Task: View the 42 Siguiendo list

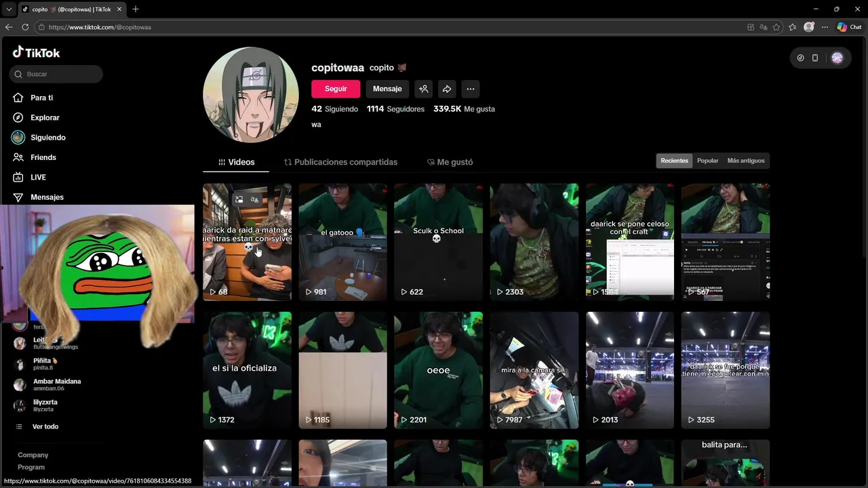Action: pyautogui.click(x=334, y=108)
